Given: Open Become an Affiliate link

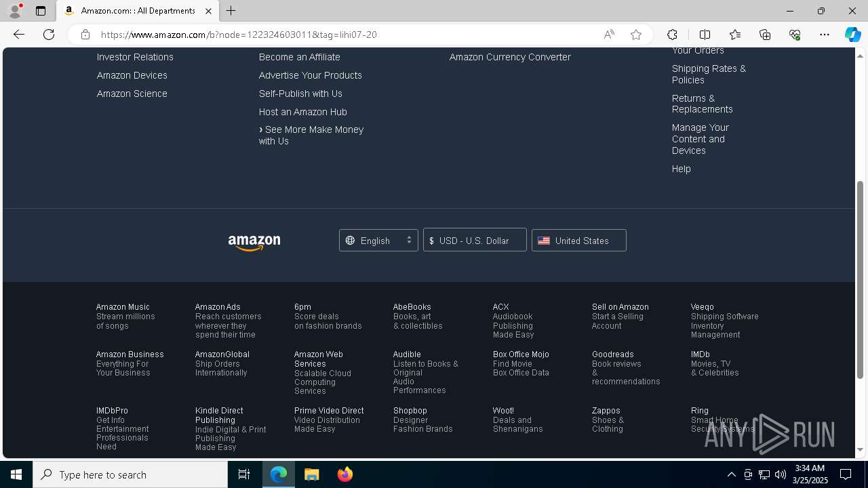Looking at the screenshot, I should 299,57.
